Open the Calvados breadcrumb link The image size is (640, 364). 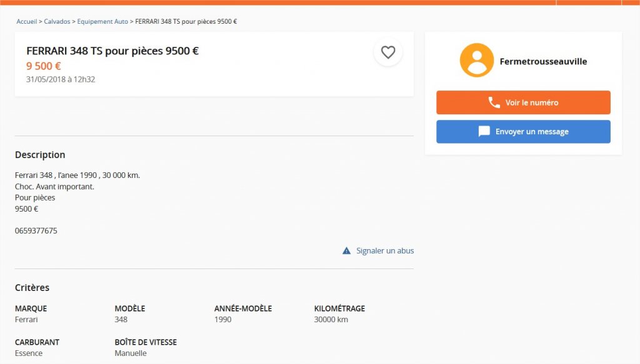click(x=57, y=22)
